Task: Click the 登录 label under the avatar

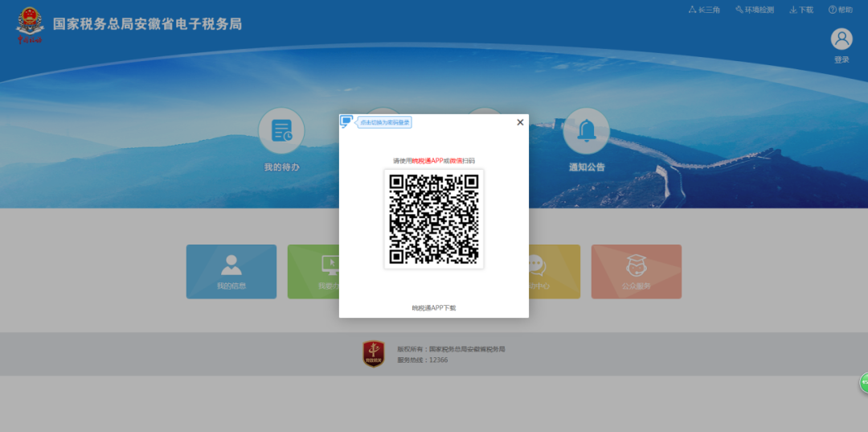Action: point(841,60)
